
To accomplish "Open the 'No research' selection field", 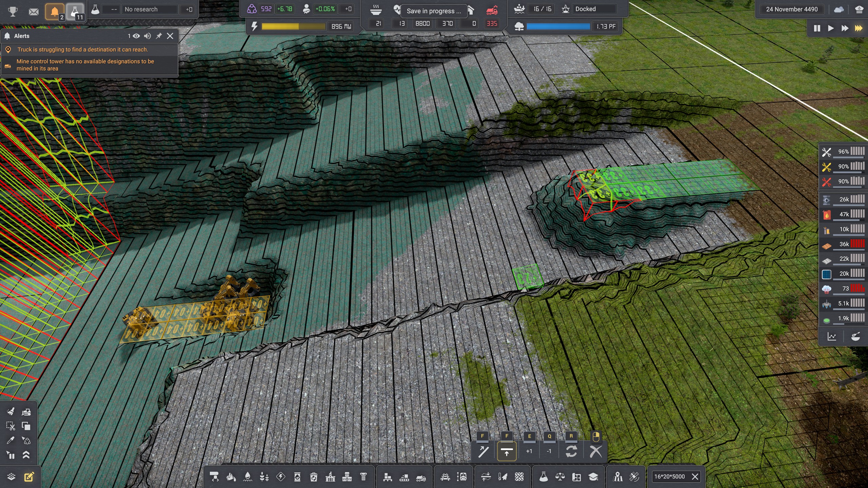I will (x=150, y=9).
